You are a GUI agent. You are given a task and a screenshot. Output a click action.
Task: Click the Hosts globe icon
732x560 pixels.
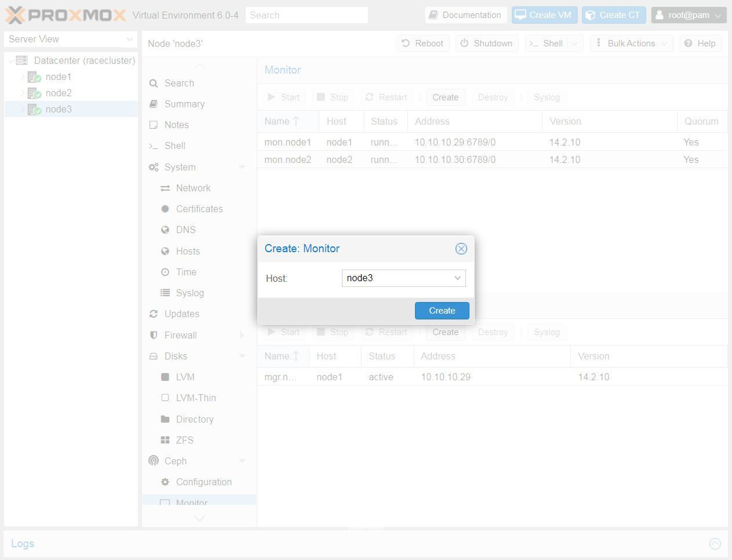click(165, 252)
